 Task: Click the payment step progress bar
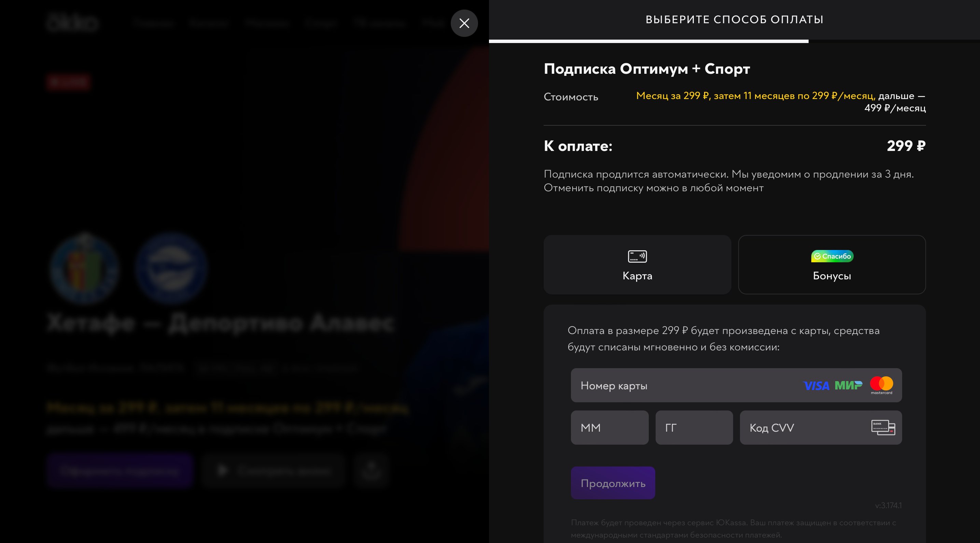point(648,41)
